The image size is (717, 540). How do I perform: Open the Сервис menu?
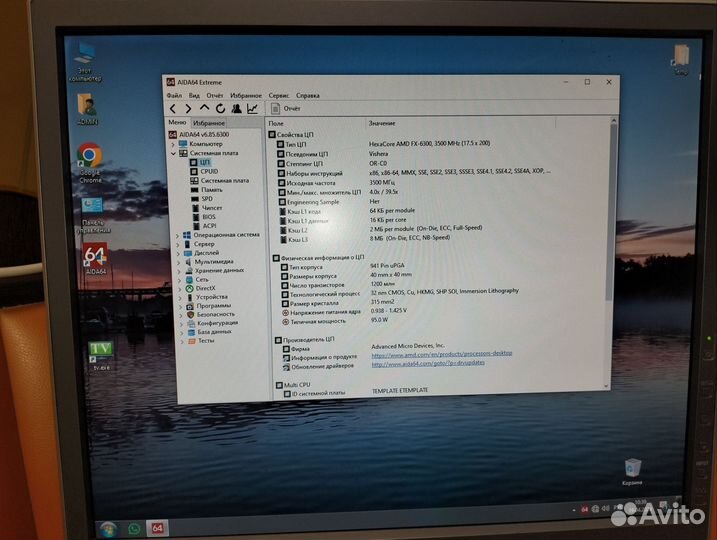click(278, 96)
